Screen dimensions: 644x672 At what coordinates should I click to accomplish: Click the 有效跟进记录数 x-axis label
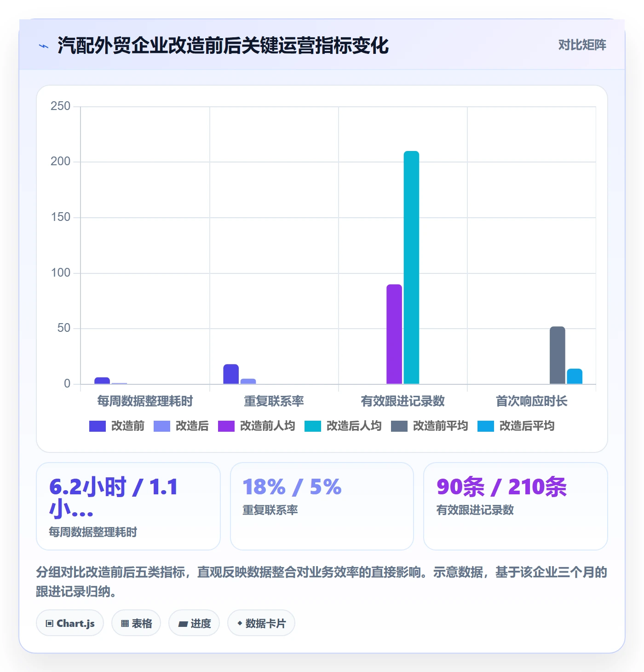[402, 401]
